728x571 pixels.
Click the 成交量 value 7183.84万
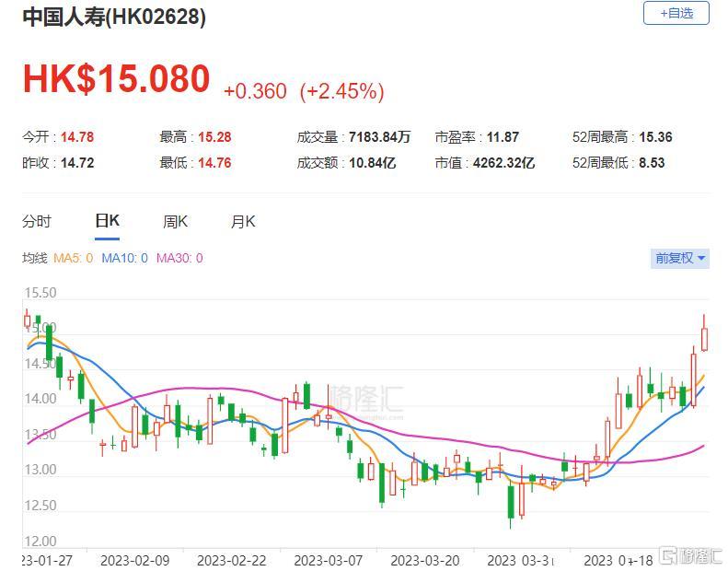379,137
